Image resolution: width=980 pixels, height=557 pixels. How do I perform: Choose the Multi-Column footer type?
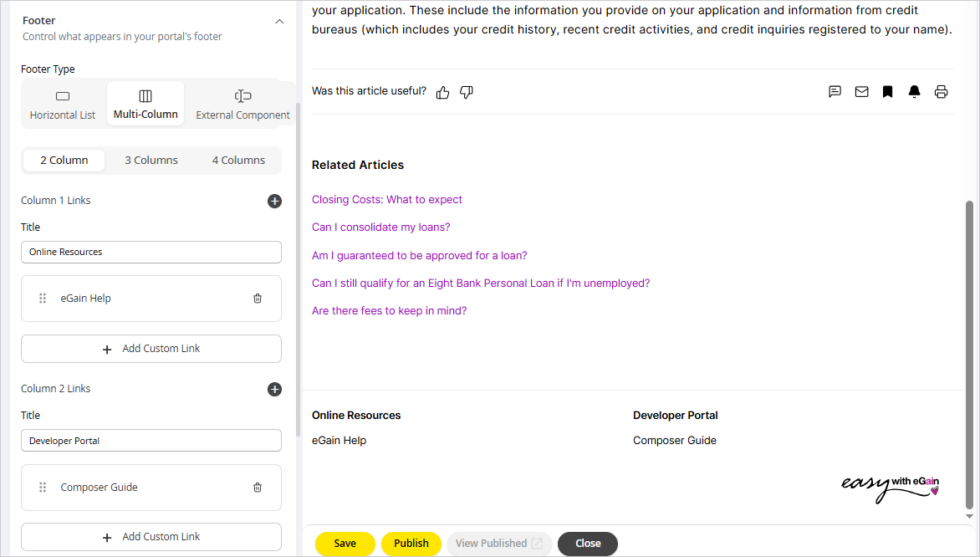(145, 105)
